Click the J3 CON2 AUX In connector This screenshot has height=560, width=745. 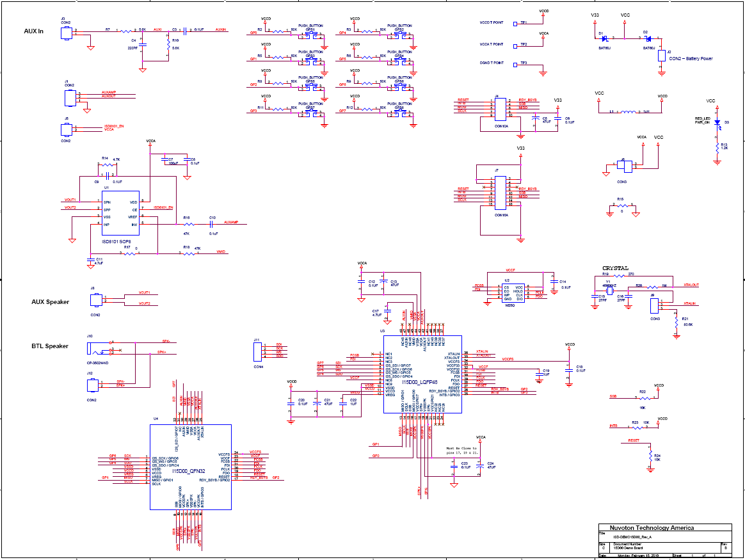click(x=67, y=33)
